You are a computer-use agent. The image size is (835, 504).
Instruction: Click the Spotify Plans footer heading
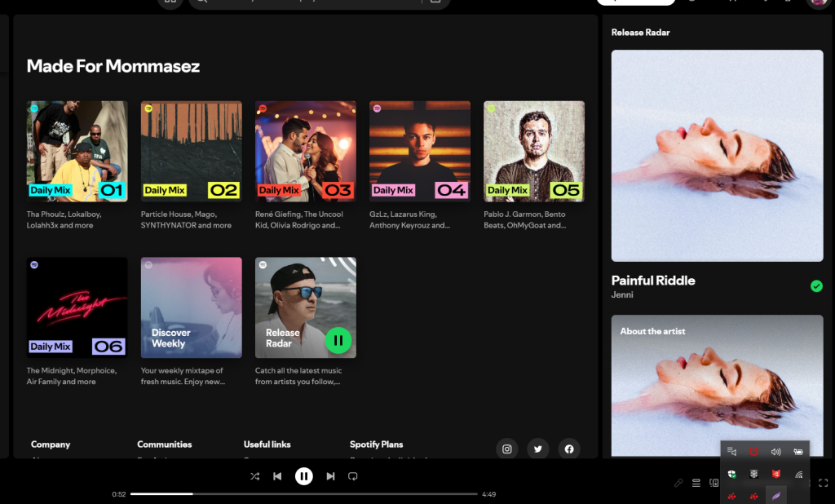pos(376,444)
